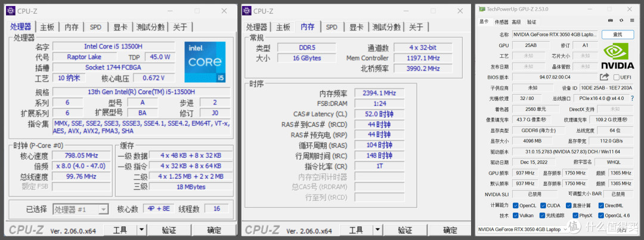Click the BIOS version share/export icon
644x240 pixels.
coord(604,77)
